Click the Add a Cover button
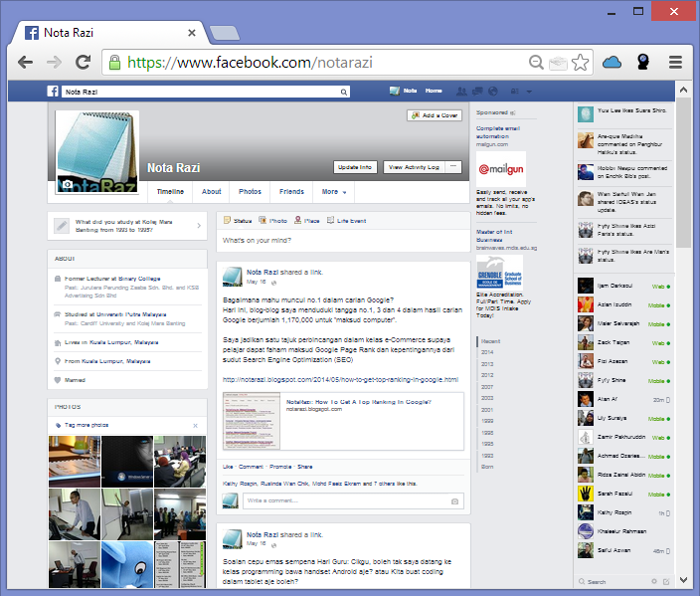 [x=435, y=115]
